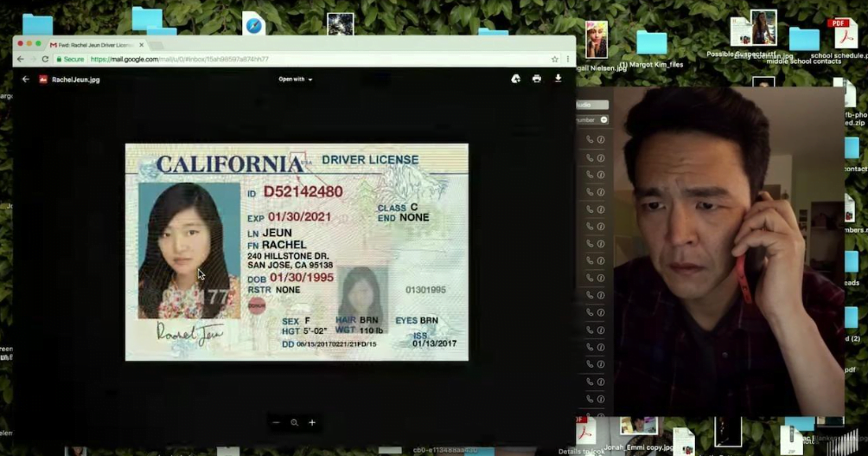Click the green Secure lock indicator
The image size is (868, 456).
pos(70,59)
